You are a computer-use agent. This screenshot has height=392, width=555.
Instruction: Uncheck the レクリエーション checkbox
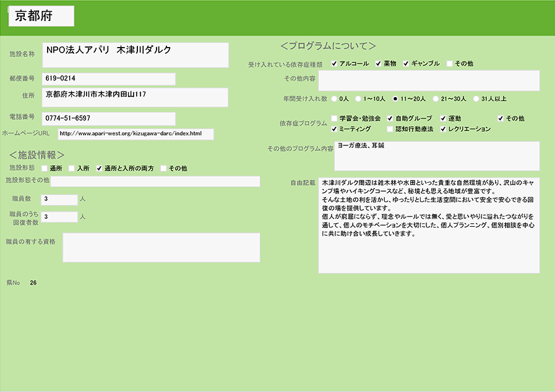coord(444,129)
